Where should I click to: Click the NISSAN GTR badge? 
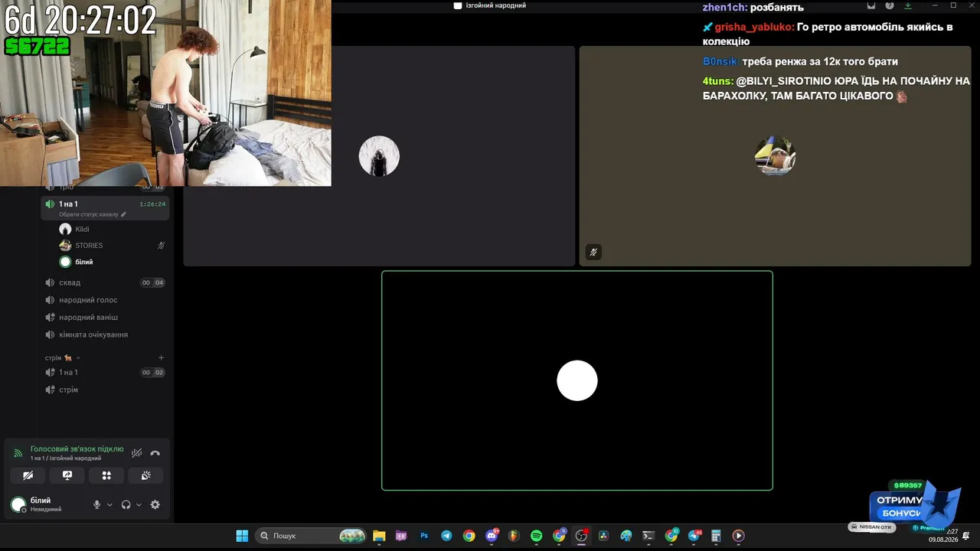click(871, 527)
